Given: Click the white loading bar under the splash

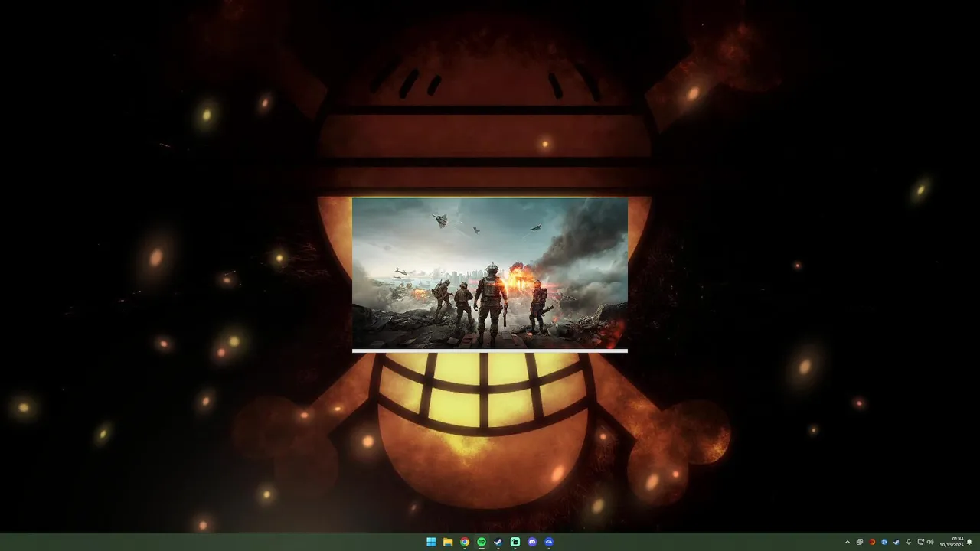Looking at the screenshot, I should click(x=490, y=351).
